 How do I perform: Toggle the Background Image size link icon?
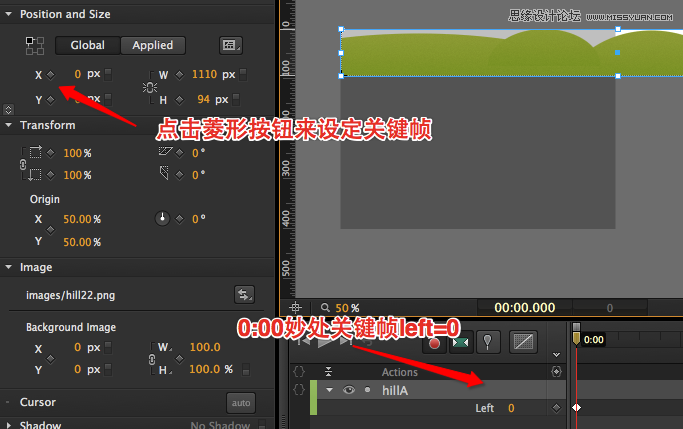[152, 359]
